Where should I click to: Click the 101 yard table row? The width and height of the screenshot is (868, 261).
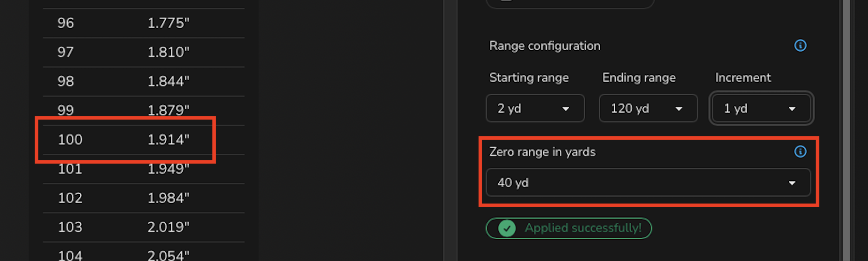point(143,169)
